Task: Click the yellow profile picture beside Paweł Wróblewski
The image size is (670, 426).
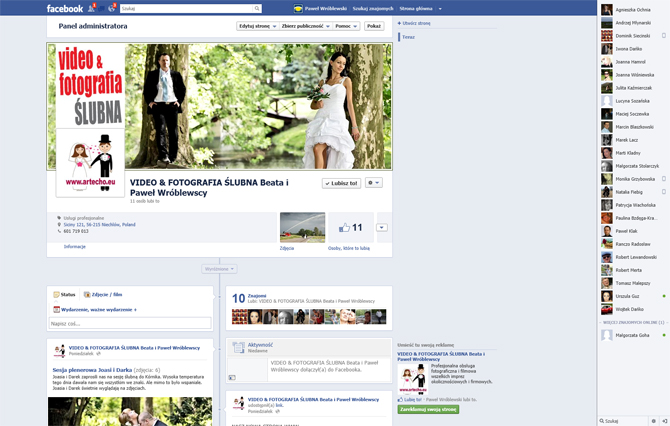Action: 298,9
